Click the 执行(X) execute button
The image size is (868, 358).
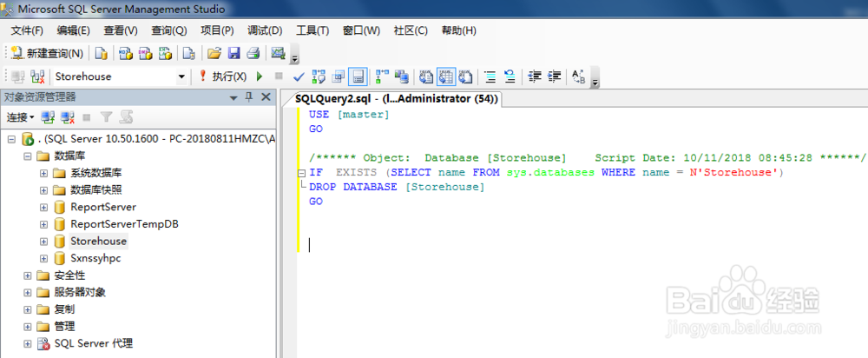tap(222, 76)
